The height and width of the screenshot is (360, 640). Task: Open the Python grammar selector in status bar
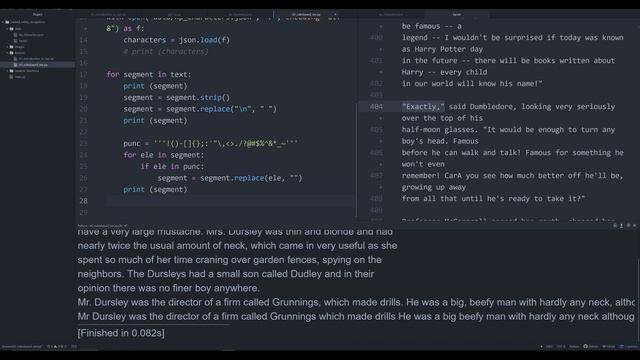point(574,347)
